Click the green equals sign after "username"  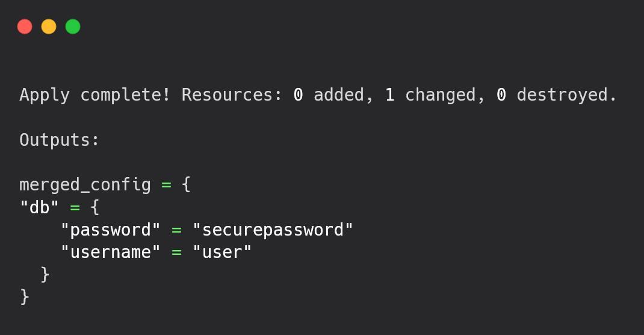pyautogui.click(x=176, y=252)
